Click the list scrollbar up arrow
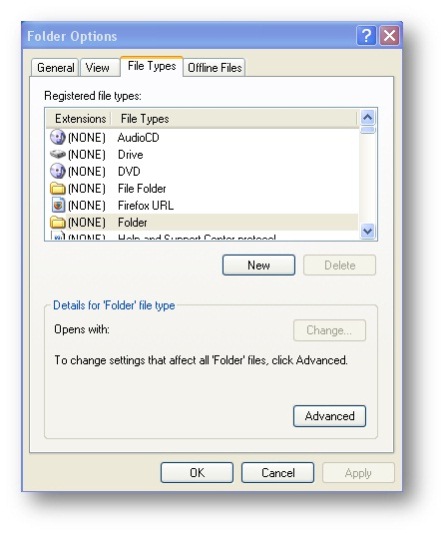The height and width of the screenshot is (533, 444). pyautogui.click(x=368, y=118)
